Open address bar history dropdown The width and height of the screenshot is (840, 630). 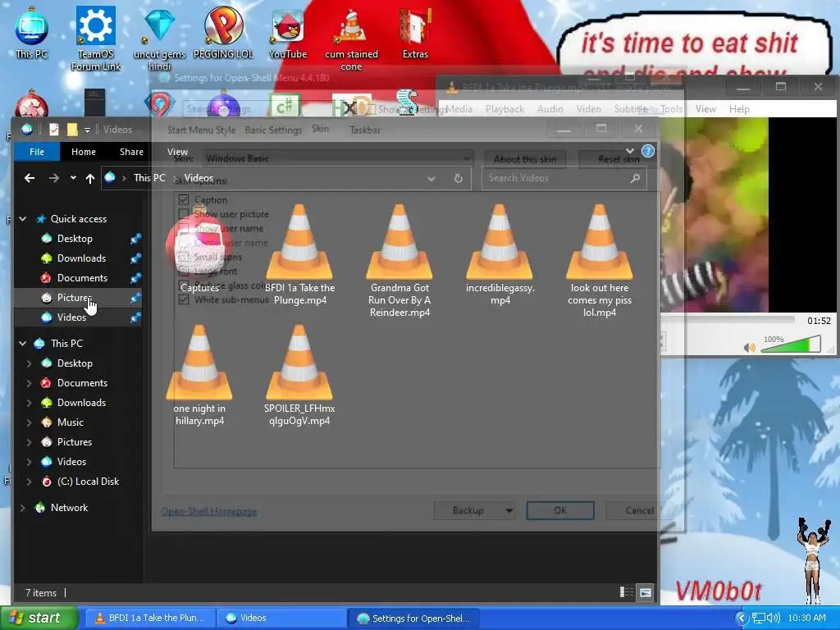point(431,178)
